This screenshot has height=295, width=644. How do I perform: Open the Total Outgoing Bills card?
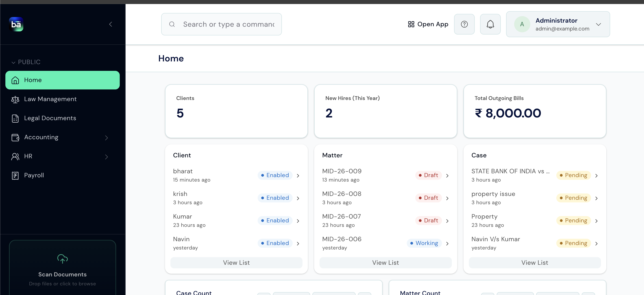(x=535, y=111)
